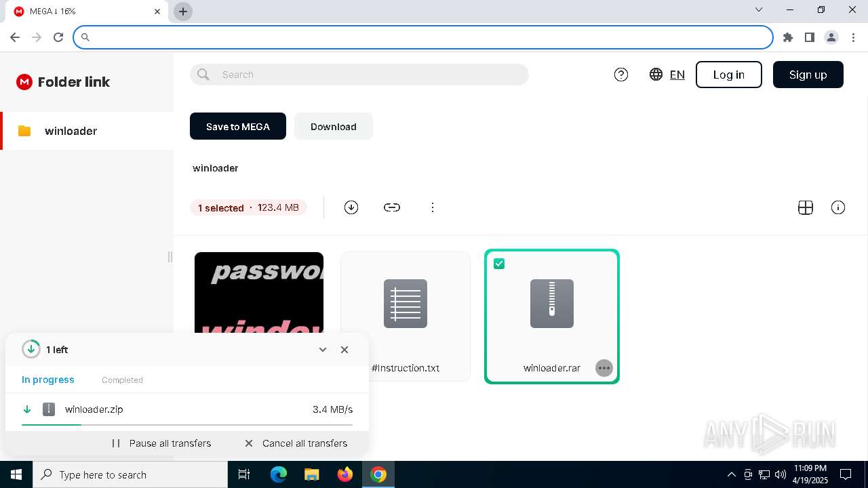Click the download circle-arrow icon for the selected file
Viewport: 868px width, 488px height.
pyautogui.click(x=351, y=207)
